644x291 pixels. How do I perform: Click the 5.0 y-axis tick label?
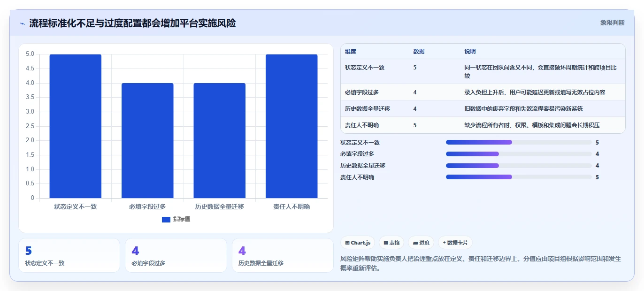point(30,54)
